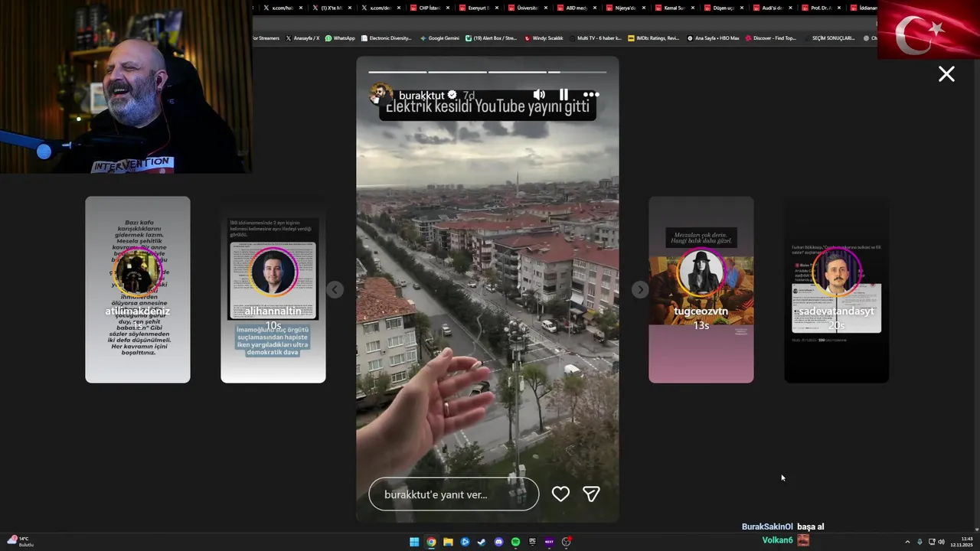Viewport: 980px width, 551px height.
Task: Like the story with the heart icon
Action: (560, 494)
